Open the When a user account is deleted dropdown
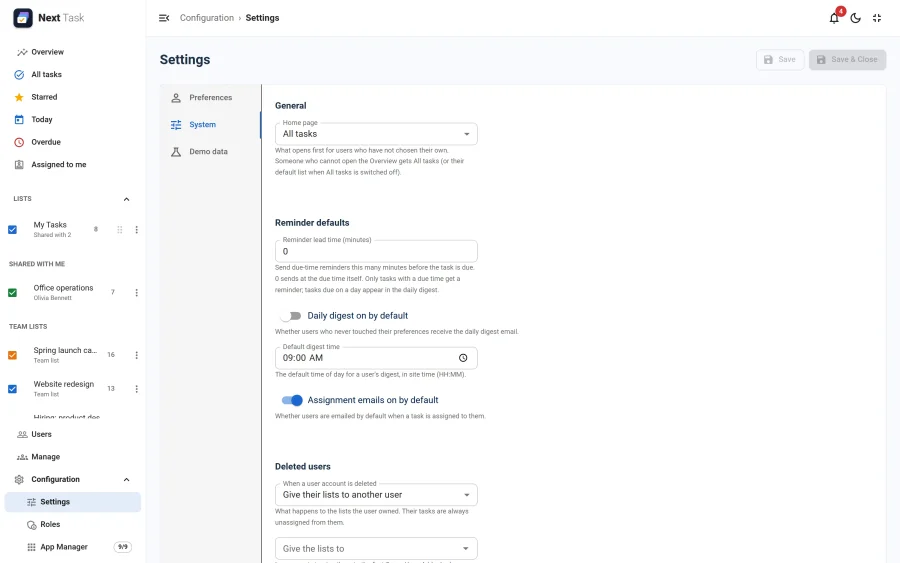Viewport: 900px width, 563px height. (376, 495)
